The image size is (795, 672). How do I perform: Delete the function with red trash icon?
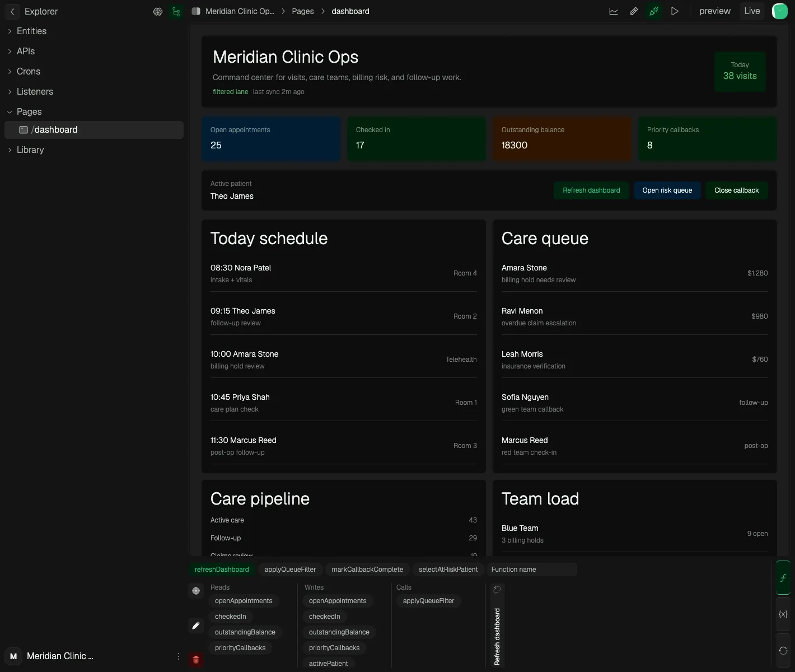point(196,660)
